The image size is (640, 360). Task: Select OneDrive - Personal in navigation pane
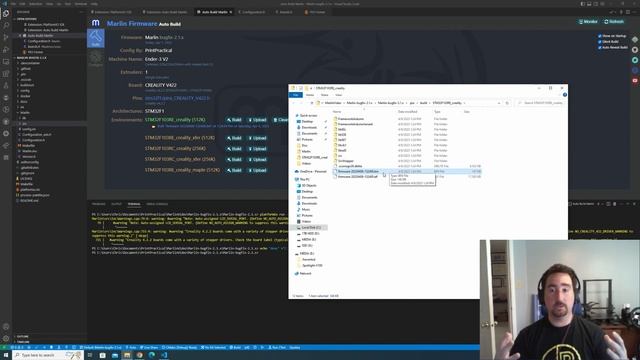310,171
